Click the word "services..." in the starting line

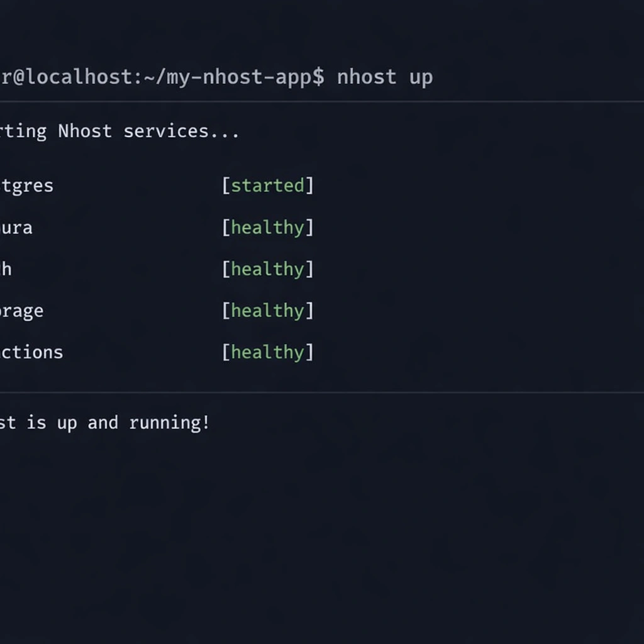point(181,131)
